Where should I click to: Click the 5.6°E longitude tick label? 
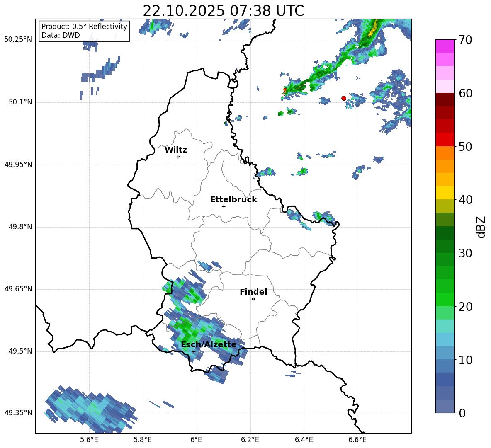tap(89, 440)
